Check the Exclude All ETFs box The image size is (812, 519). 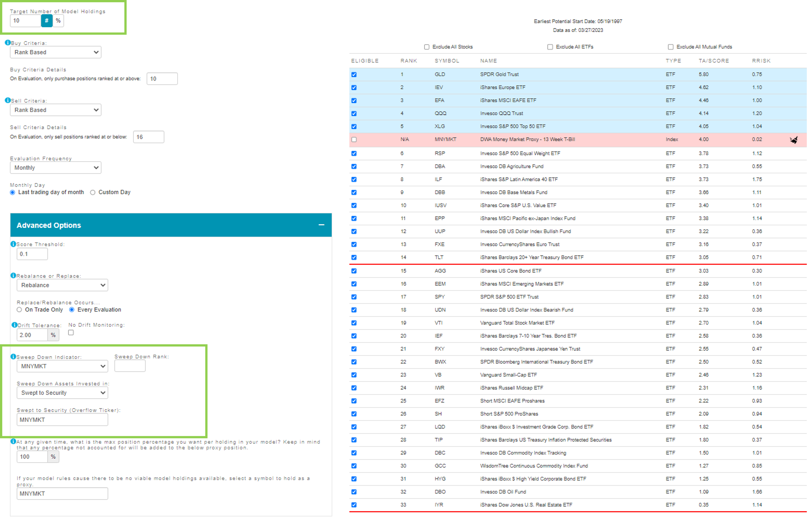point(550,47)
